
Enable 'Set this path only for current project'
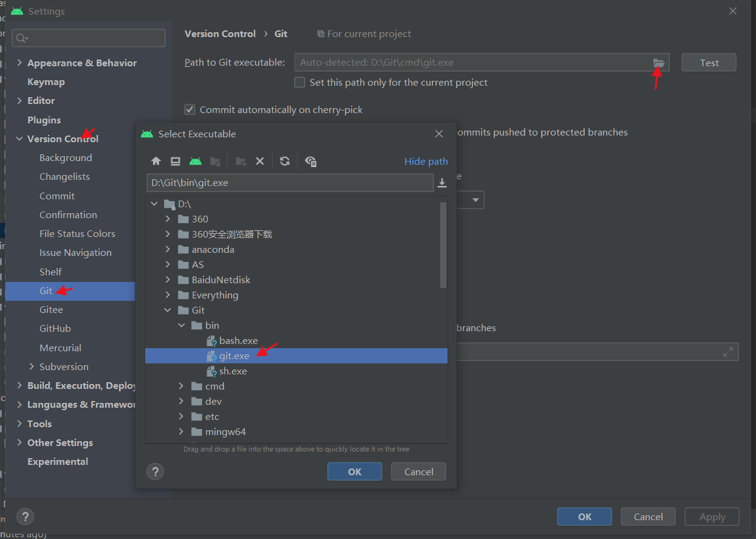click(x=299, y=82)
